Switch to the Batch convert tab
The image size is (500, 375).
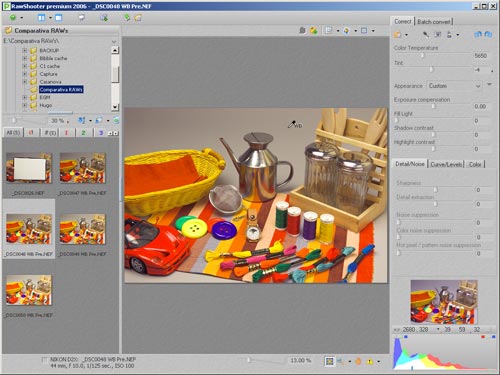(434, 22)
